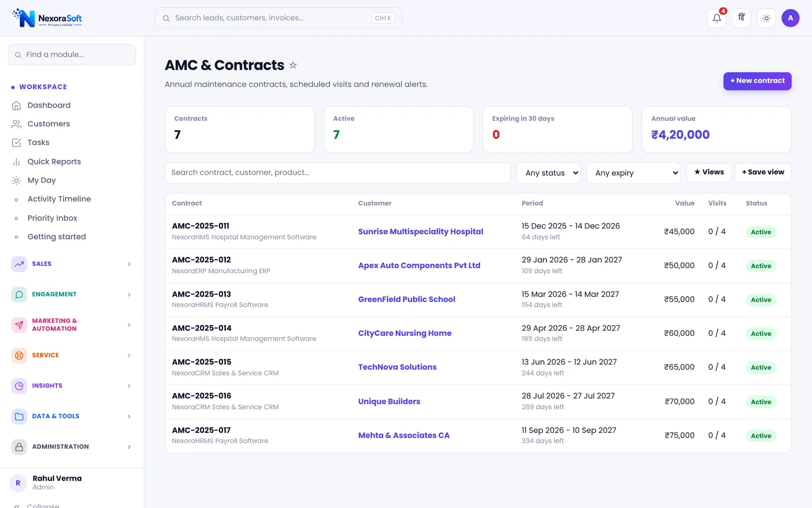Click the Rahul Verma avatar
Screen dimensions: 812x508
pyautogui.click(x=18, y=483)
